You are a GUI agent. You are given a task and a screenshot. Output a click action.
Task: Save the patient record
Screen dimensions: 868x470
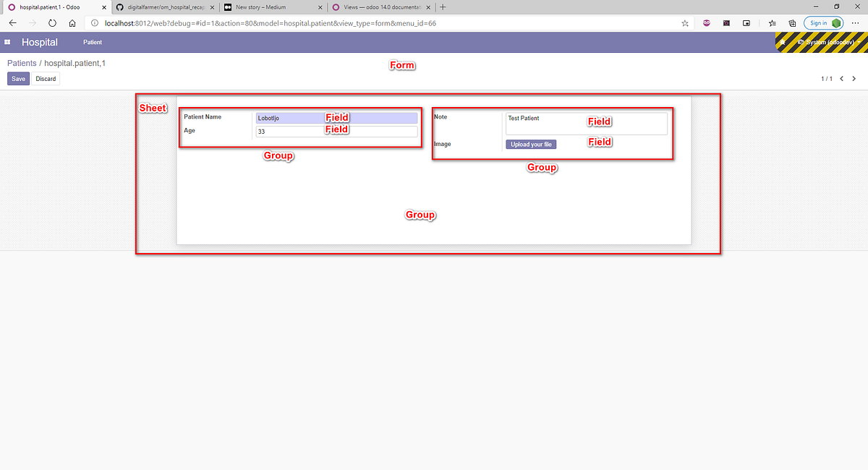pyautogui.click(x=17, y=78)
